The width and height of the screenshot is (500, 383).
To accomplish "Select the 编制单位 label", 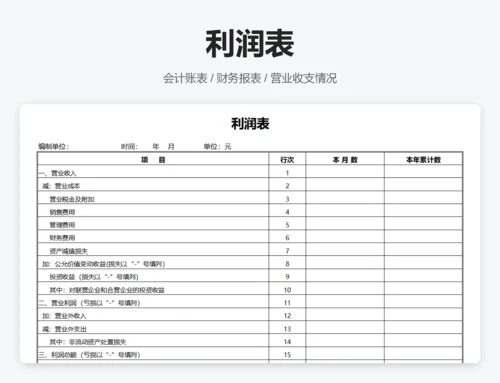I will [53, 146].
